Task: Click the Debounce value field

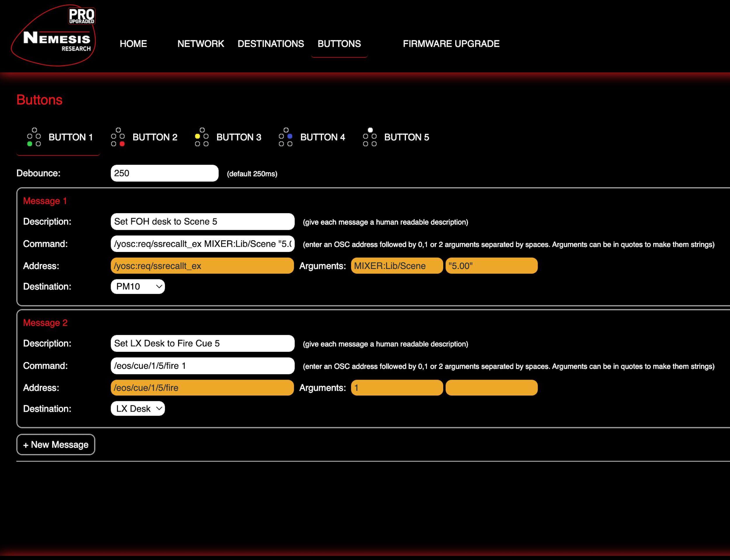Action: (164, 173)
